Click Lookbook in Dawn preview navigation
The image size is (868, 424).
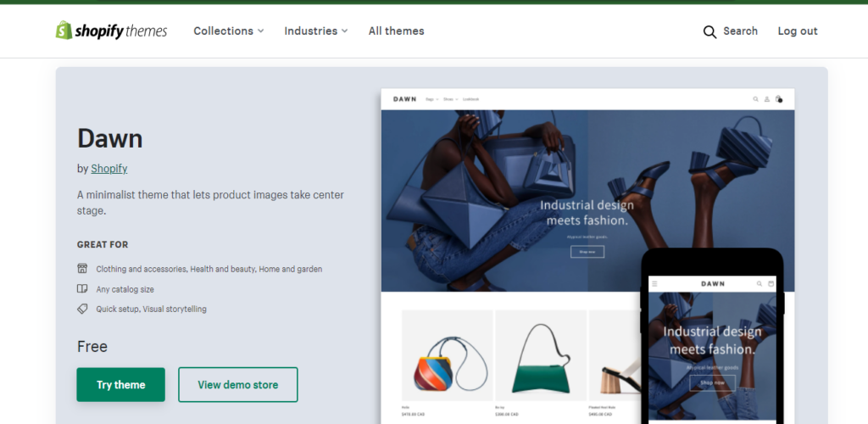point(471,99)
